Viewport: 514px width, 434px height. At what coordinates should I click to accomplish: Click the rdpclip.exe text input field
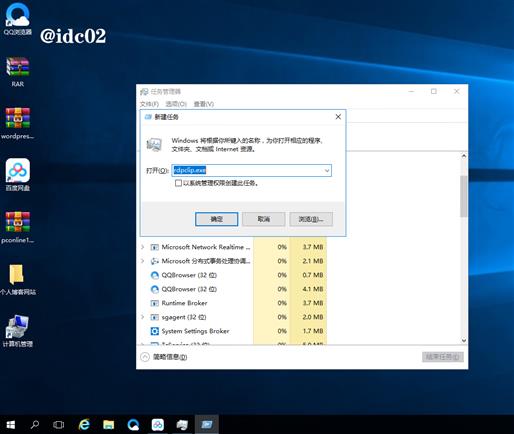252,171
